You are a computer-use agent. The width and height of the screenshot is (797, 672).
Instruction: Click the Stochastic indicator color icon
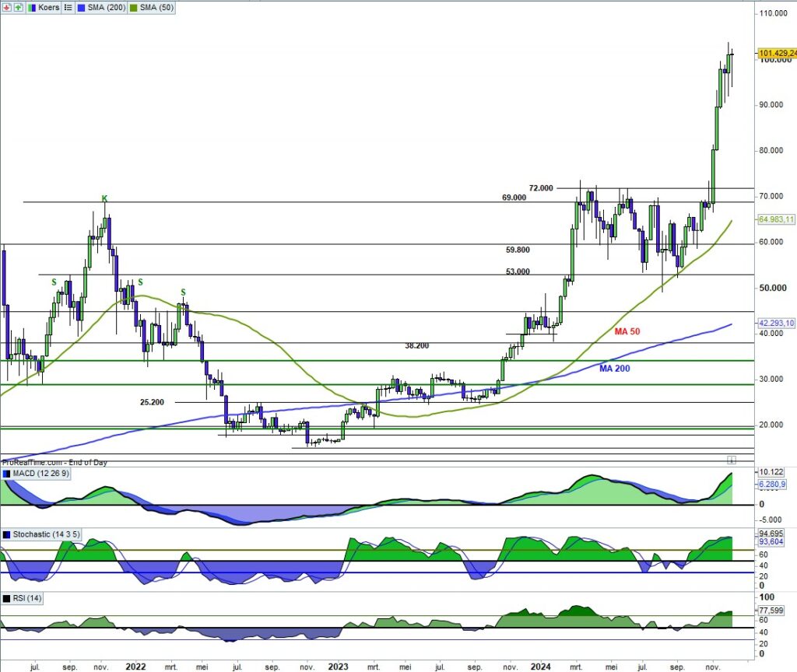(x=7, y=535)
